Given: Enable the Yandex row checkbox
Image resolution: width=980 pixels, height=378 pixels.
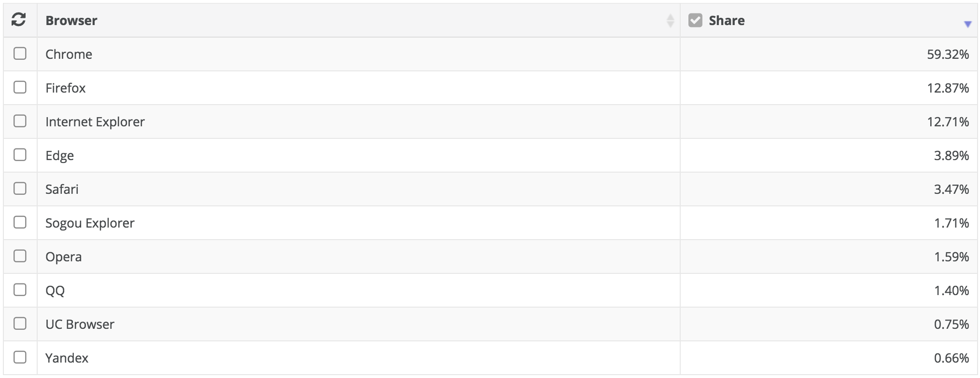Looking at the screenshot, I should tap(20, 357).
